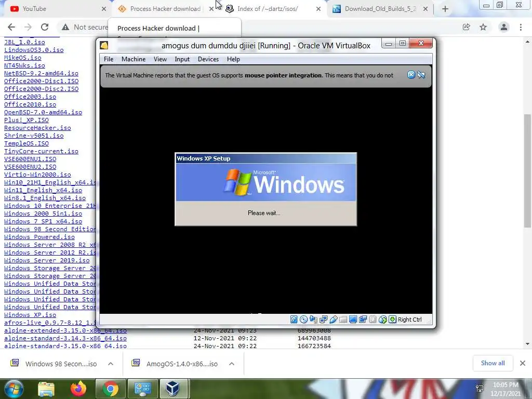Open the View menu in VirtualBox

160,59
